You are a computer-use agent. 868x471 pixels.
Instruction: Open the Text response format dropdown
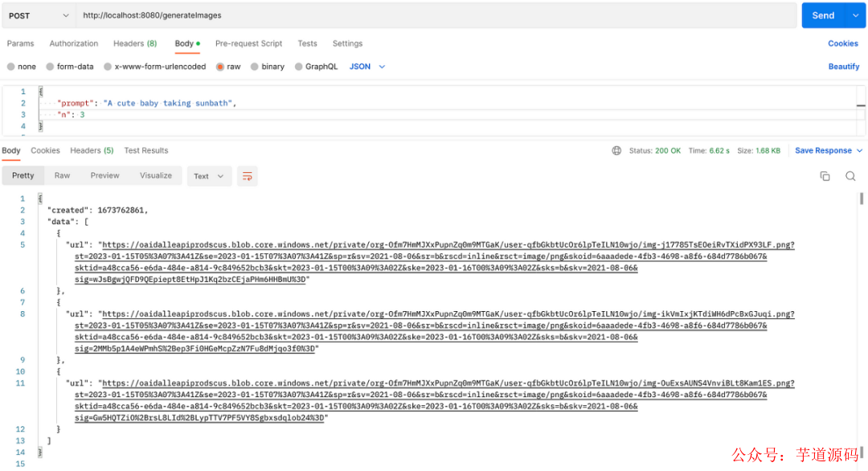[209, 177]
